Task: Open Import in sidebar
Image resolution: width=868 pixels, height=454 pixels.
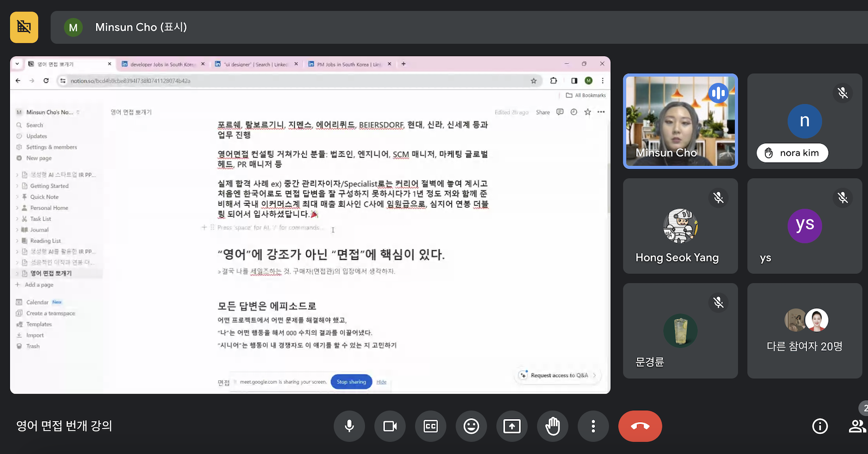Action: pos(35,335)
